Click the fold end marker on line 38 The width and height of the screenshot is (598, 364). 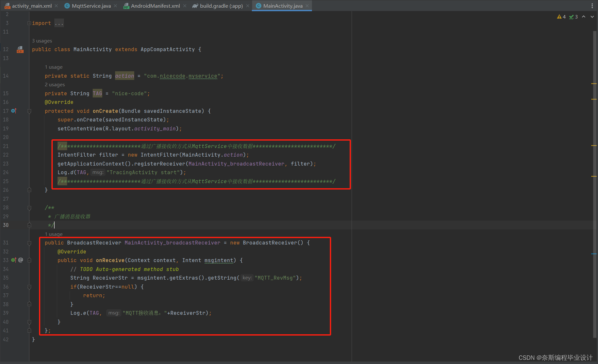(x=29, y=304)
